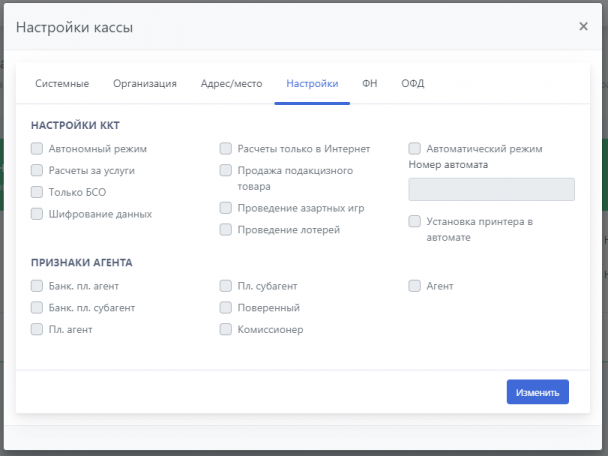Open the Организация tab
This screenshot has height=456, width=608.
click(145, 84)
